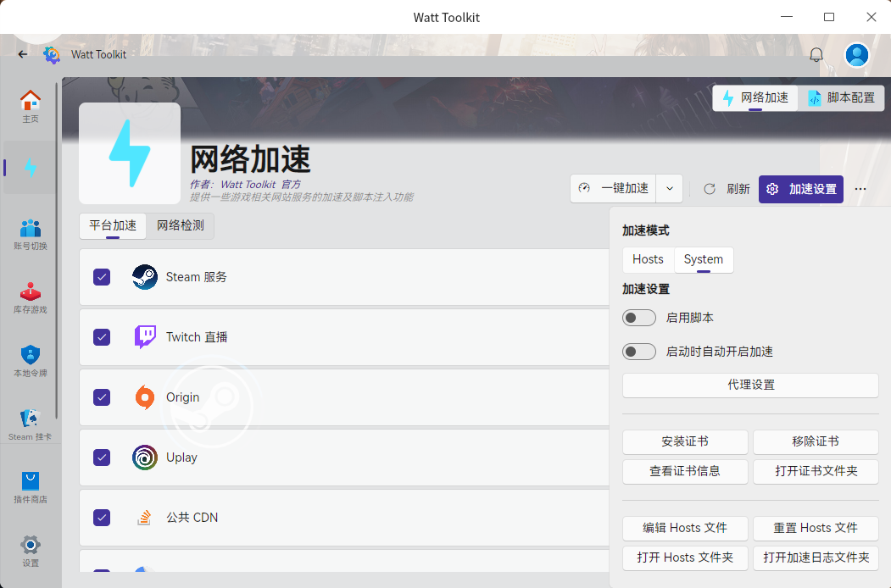The height and width of the screenshot is (588, 891).
Task: Open Steam 挂卡 card idling
Action: [31, 425]
